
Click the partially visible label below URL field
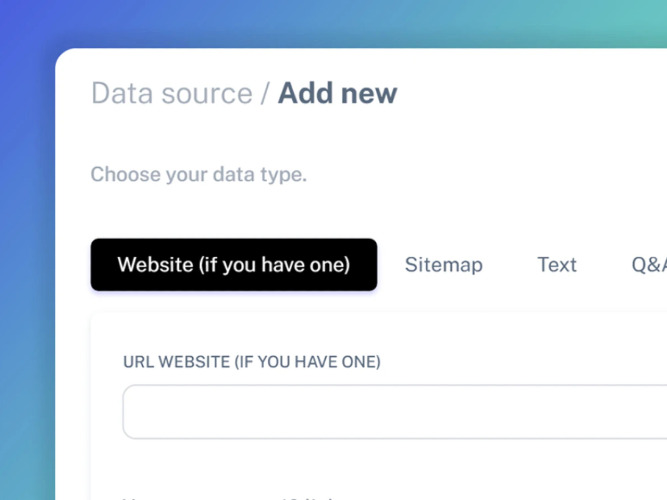230,496
